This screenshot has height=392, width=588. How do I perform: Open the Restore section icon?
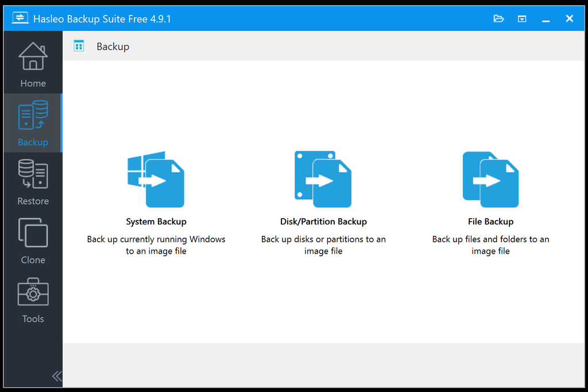click(x=33, y=175)
